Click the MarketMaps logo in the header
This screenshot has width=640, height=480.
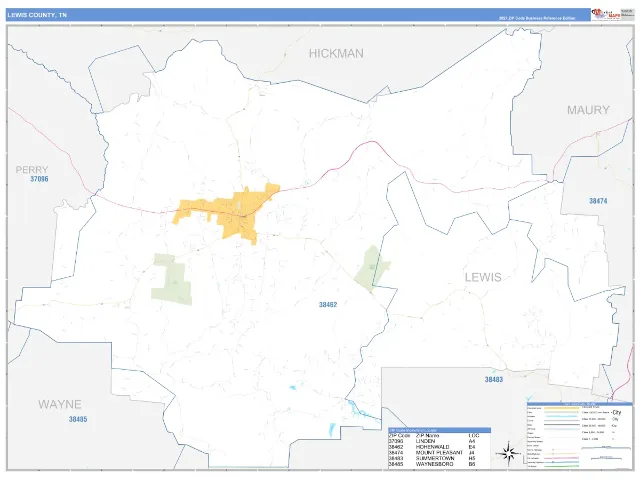pos(606,14)
